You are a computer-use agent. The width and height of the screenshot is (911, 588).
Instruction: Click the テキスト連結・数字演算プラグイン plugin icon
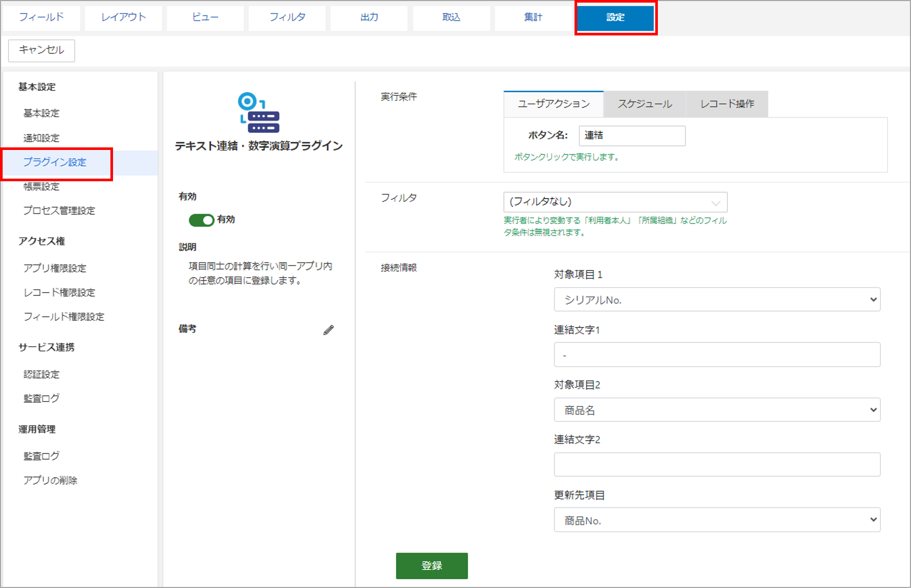tap(259, 112)
